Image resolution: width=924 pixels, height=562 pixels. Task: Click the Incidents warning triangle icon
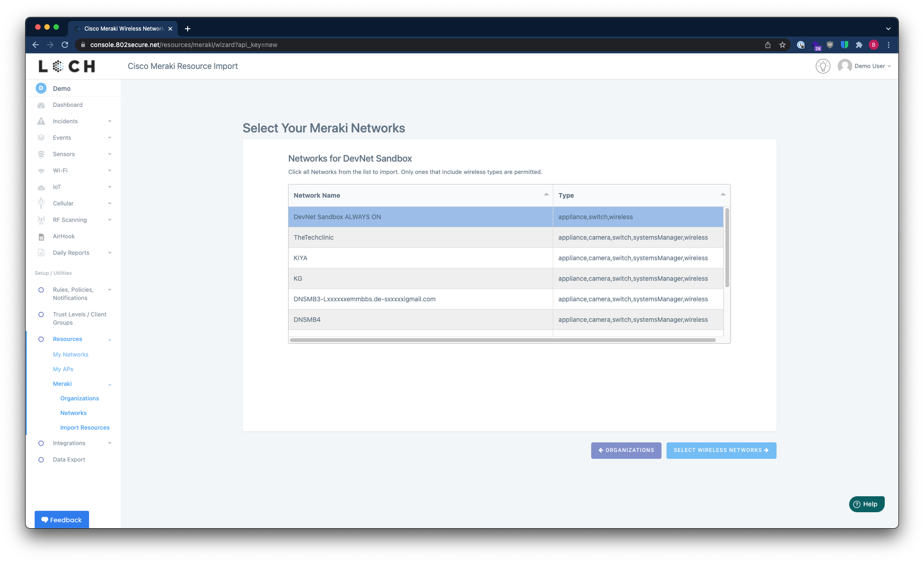point(41,121)
